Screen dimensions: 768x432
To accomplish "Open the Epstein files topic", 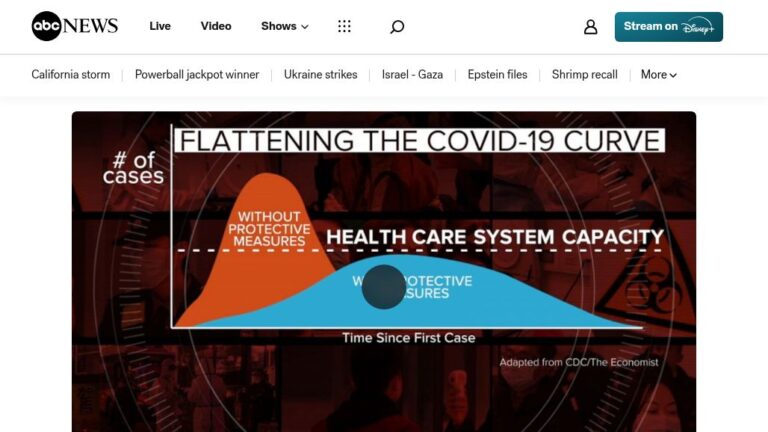I will tap(497, 74).
